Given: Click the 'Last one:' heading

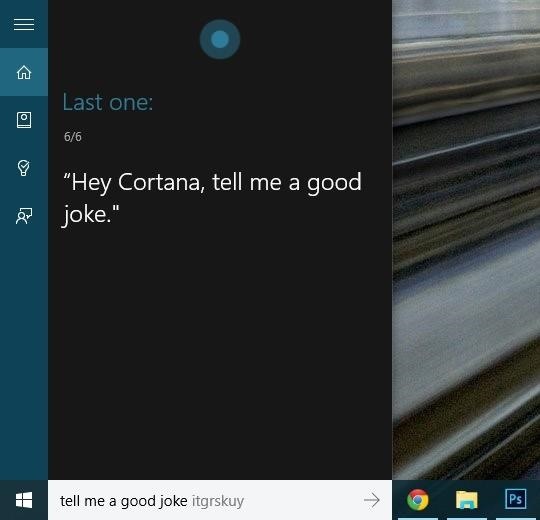Looking at the screenshot, I should [x=108, y=103].
